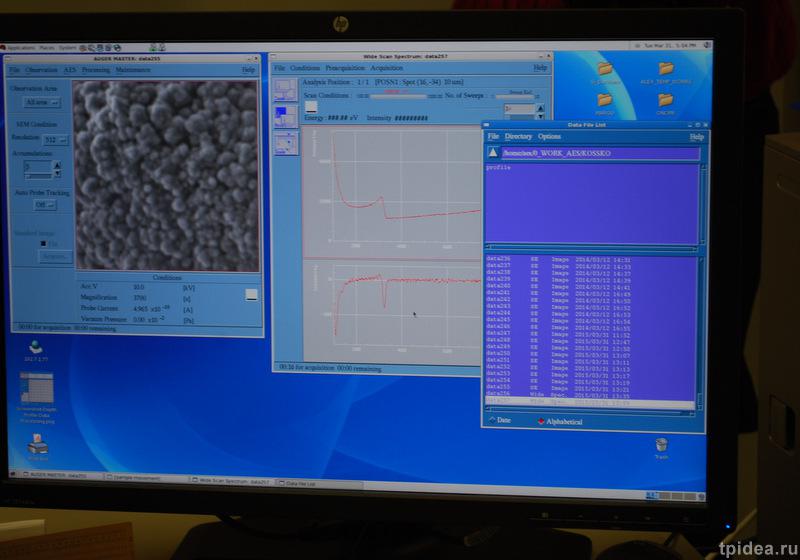800x560 pixels.
Task: Click the No. of Sweeps progress bar
Action: tap(515, 96)
